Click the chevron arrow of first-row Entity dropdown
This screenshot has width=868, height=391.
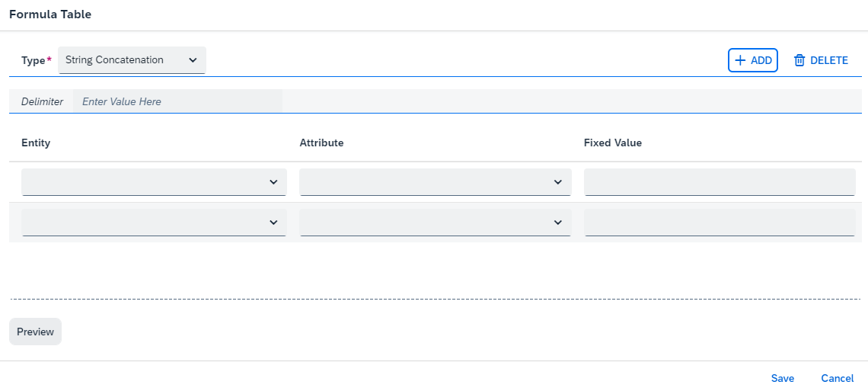tap(273, 182)
